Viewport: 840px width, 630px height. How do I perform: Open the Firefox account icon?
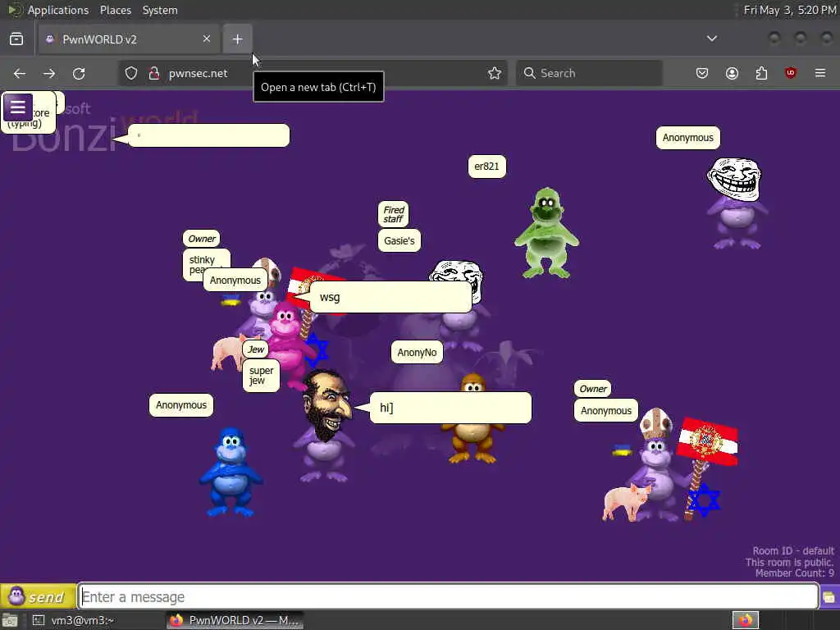click(x=732, y=73)
